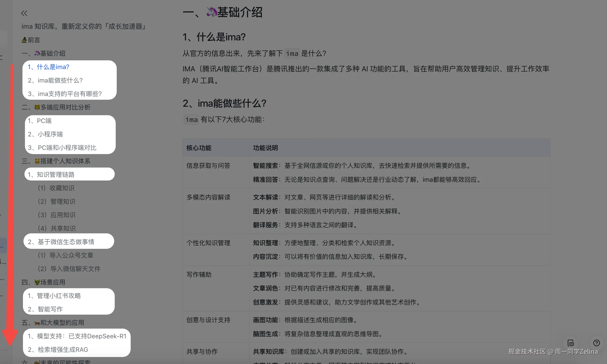Select outline item 2、基于微信生态做事情
Image resolution: width=607 pixels, height=364 pixels.
tap(61, 242)
